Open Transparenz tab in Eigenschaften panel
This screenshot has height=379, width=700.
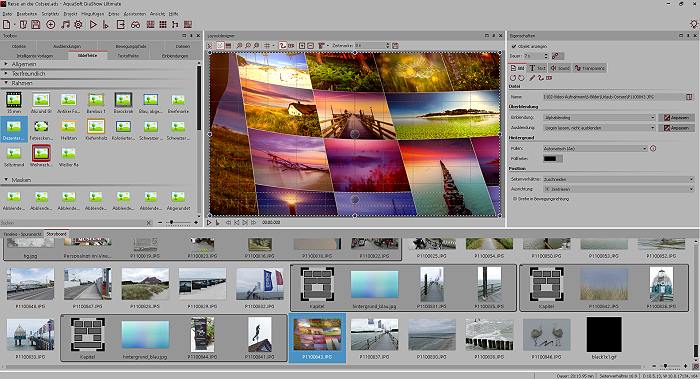point(590,68)
